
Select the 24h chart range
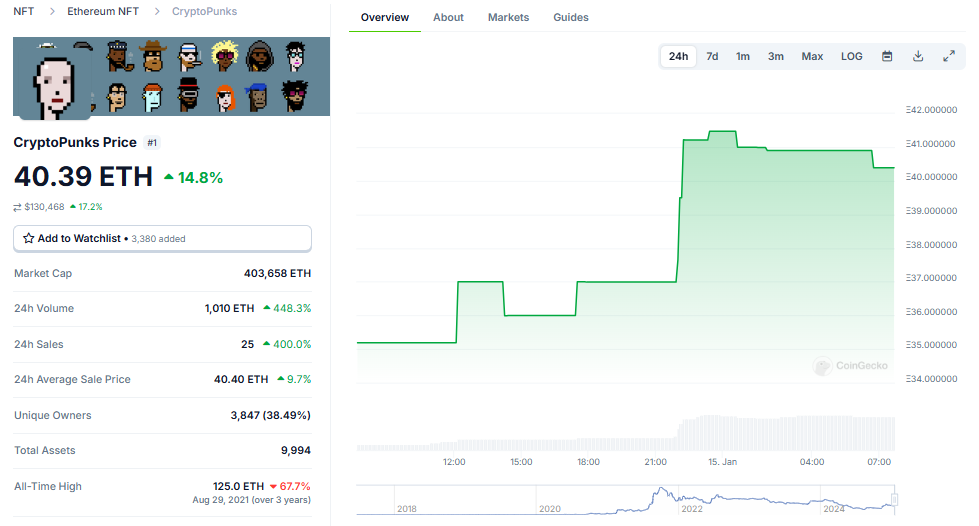678,56
